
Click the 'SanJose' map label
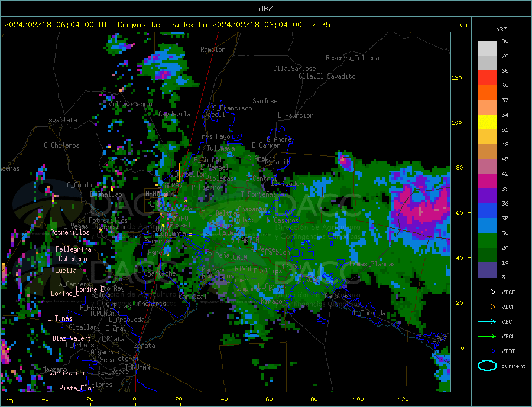click(265, 101)
